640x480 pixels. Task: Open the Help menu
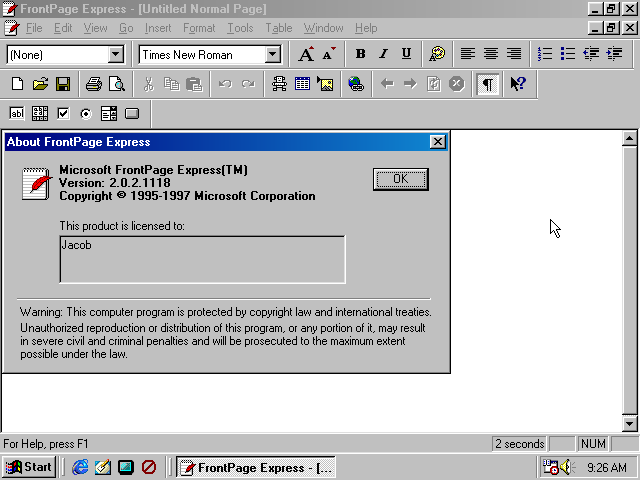[366, 28]
